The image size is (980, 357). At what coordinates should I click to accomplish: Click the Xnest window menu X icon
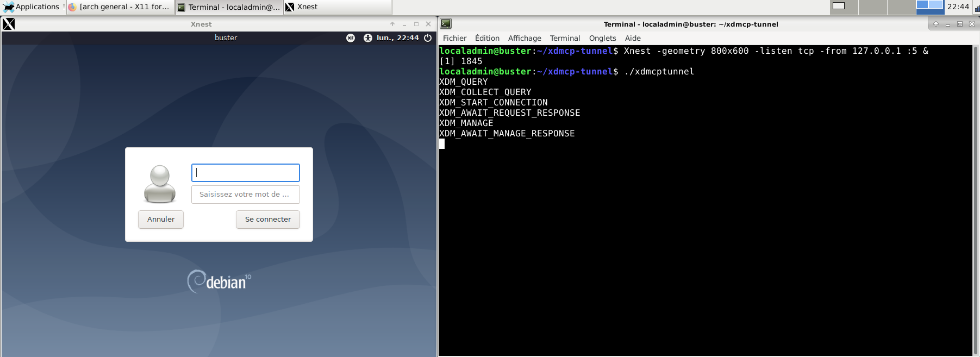click(9, 24)
